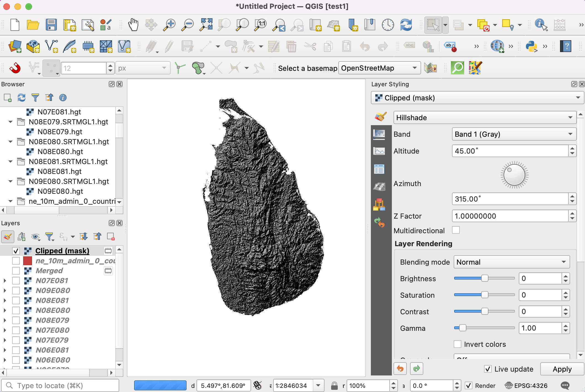Click the Enable Snapping magnet icon
This screenshot has height=392, width=585.
[x=15, y=68]
